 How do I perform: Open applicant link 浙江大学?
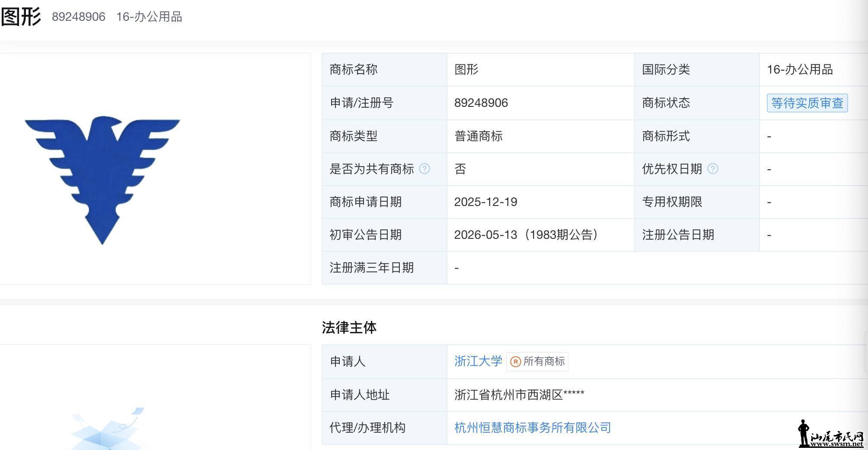coord(478,361)
